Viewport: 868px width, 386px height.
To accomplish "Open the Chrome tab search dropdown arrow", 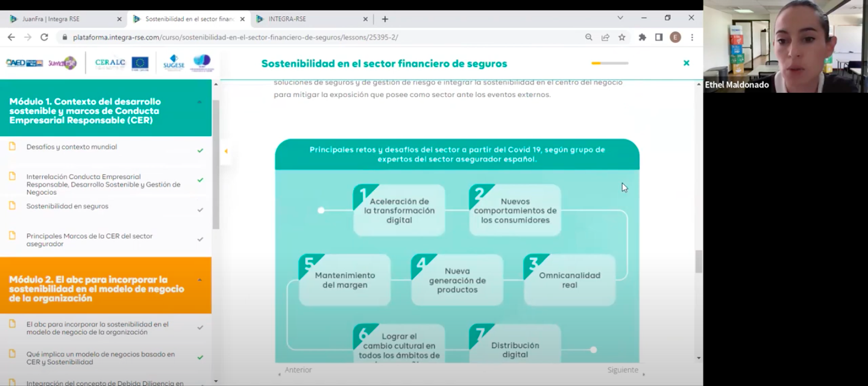I will tap(620, 17).
